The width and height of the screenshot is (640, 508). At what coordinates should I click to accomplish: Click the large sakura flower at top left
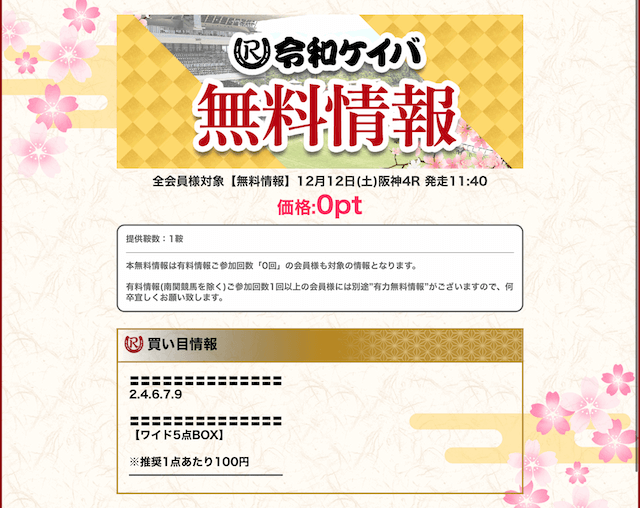67,55
